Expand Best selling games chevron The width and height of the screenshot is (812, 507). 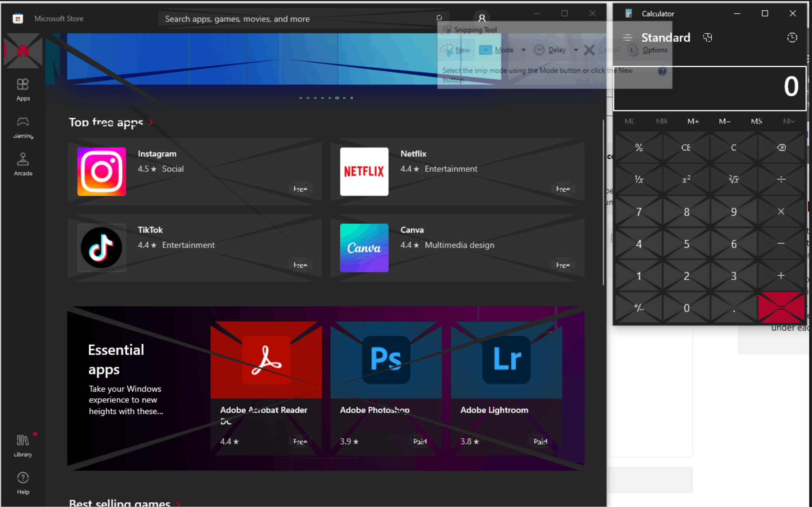click(178, 503)
